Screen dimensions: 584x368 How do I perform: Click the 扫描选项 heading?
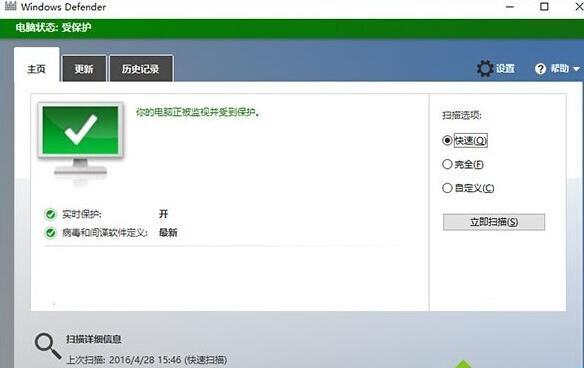462,115
